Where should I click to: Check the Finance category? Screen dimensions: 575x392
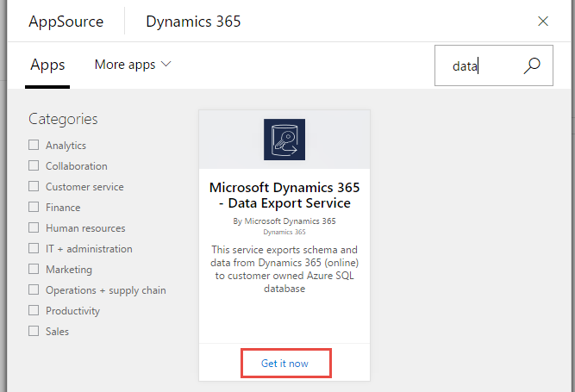click(x=34, y=207)
